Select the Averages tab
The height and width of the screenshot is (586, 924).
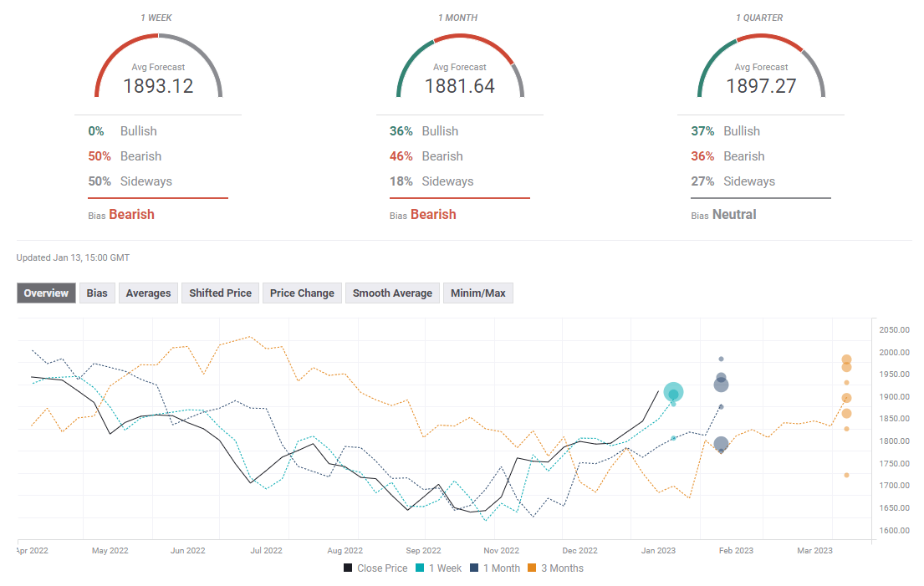tap(148, 293)
